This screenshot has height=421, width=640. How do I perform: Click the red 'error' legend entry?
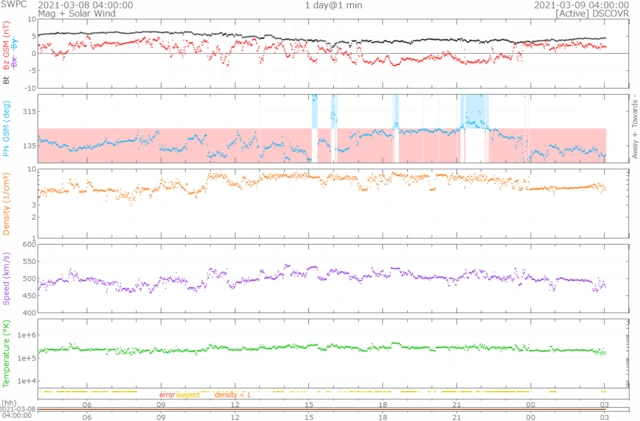click(x=166, y=395)
